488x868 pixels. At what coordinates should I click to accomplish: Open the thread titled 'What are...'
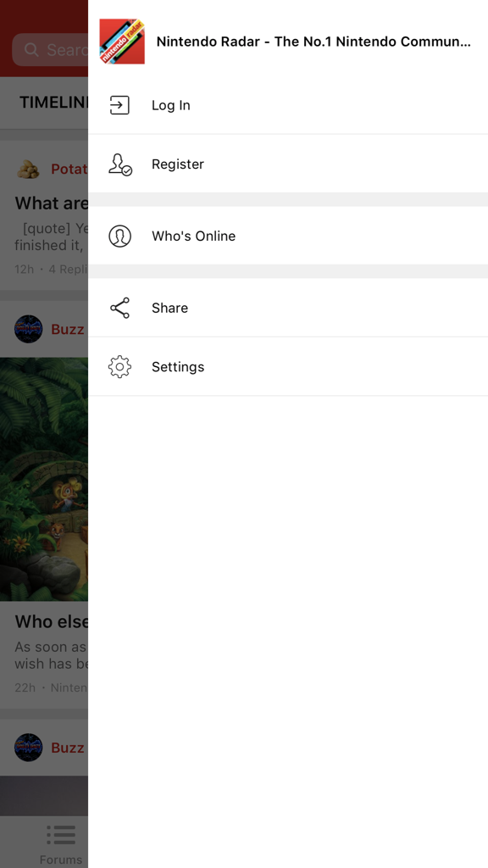point(47,203)
